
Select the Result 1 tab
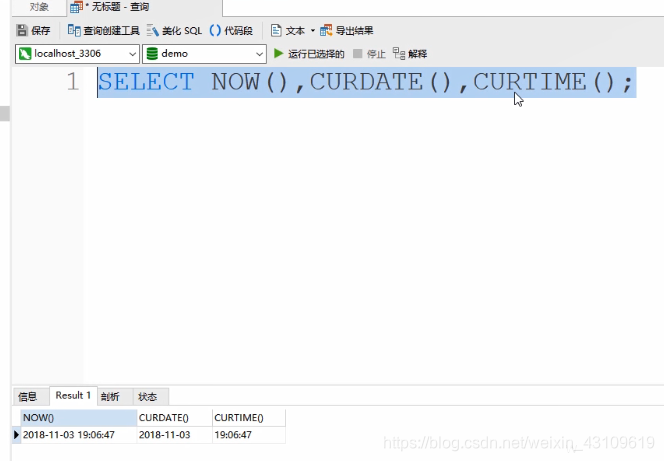73,395
